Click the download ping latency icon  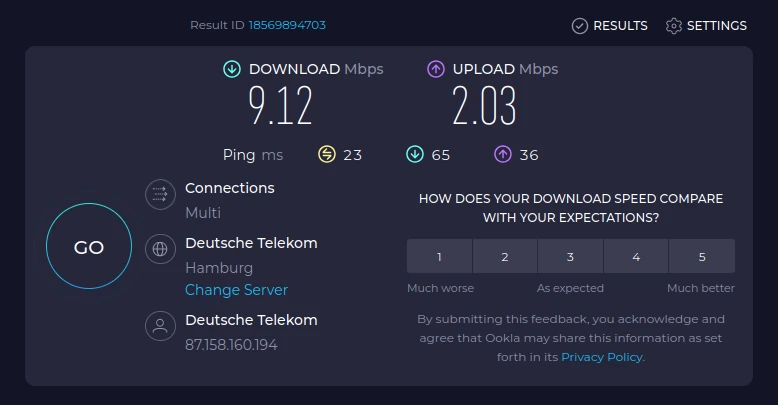point(415,154)
